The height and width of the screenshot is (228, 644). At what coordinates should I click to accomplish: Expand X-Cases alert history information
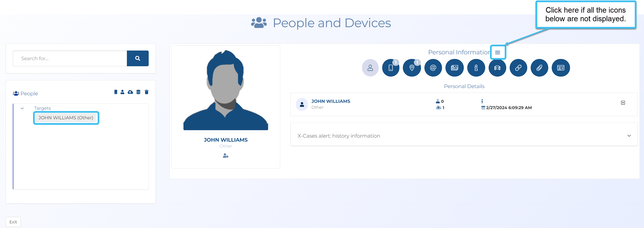629,136
